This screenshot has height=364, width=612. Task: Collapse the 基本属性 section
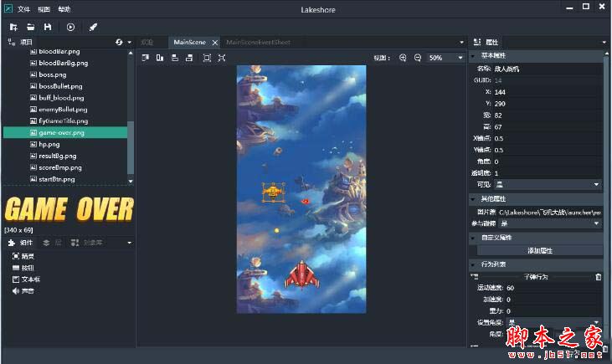(473, 56)
